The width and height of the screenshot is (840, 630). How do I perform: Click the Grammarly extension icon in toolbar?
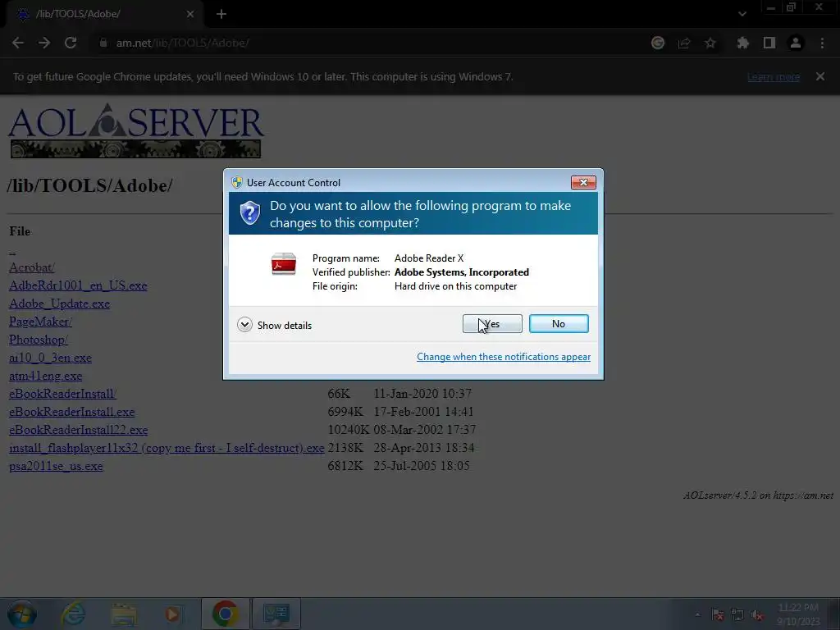click(658, 43)
